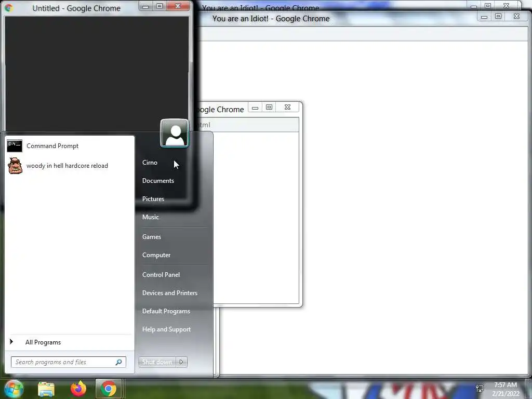This screenshot has height=399, width=532.
Task: Open Help and Support
Action: 167,329
